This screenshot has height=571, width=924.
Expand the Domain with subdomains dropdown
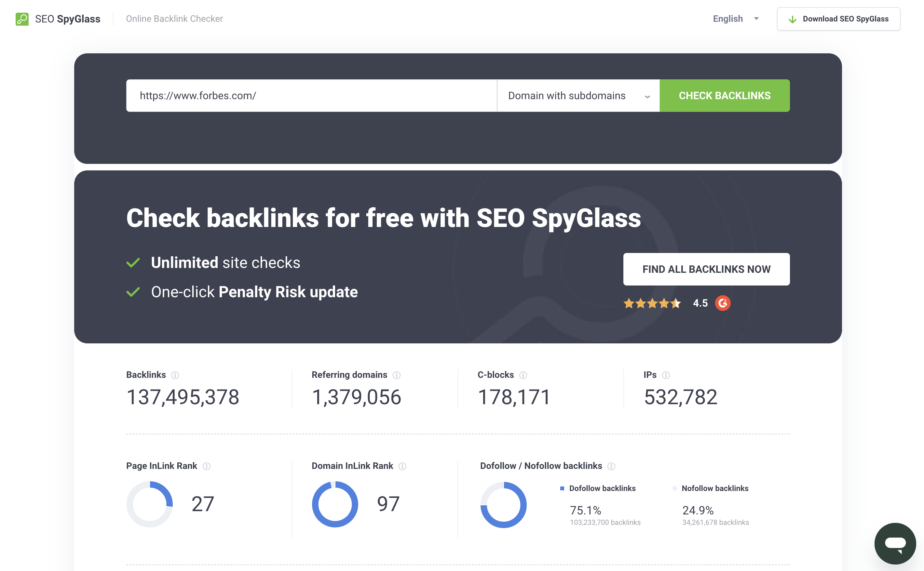click(x=578, y=96)
